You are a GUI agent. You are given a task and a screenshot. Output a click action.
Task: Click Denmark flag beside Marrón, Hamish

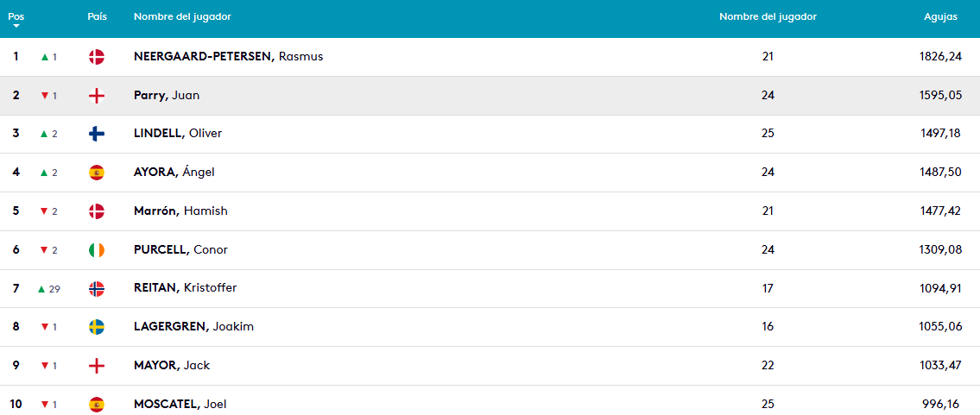coord(97,211)
